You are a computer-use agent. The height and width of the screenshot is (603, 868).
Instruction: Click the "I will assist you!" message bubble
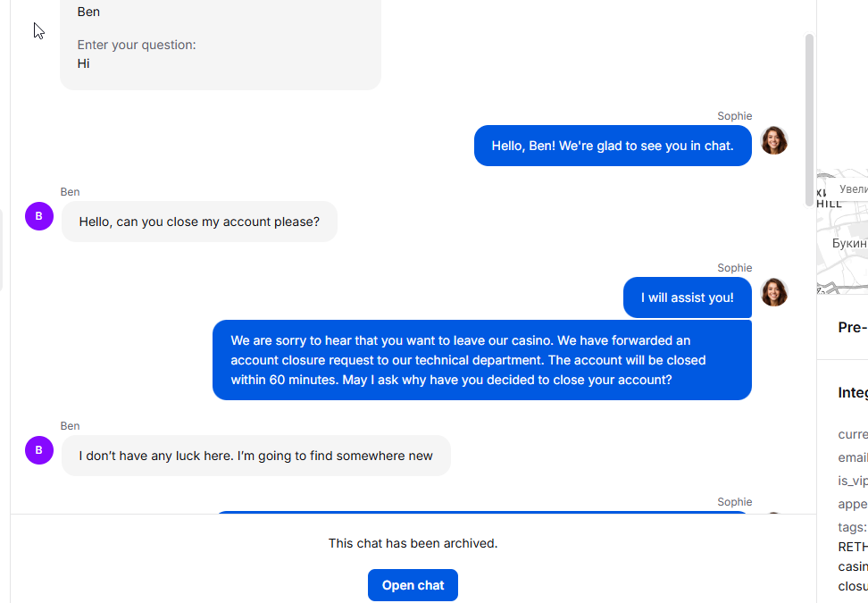(x=687, y=297)
